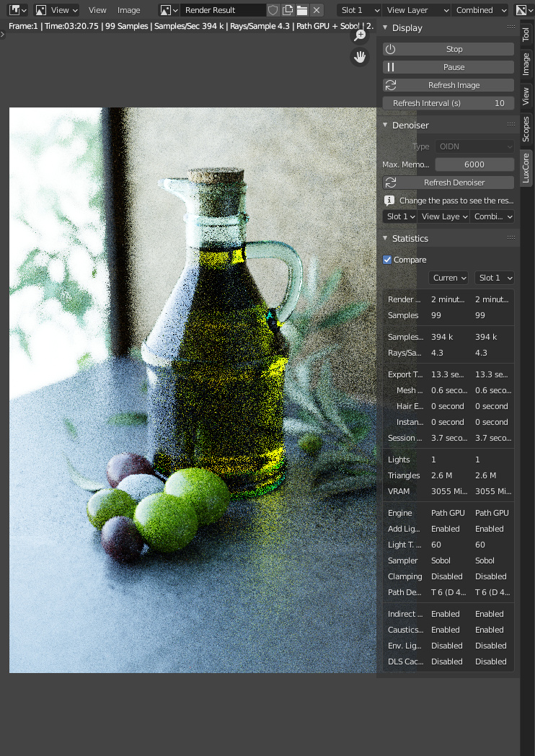Click the Lights row label
The height and width of the screenshot is (756, 535).
click(x=399, y=460)
